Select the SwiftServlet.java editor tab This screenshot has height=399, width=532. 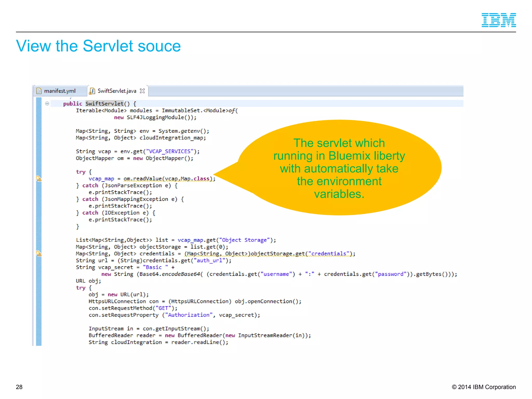(x=117, y=91)
